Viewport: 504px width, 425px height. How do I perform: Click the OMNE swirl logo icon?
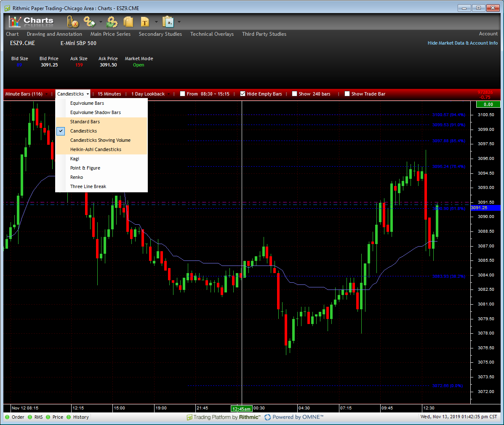click(267, 417)
